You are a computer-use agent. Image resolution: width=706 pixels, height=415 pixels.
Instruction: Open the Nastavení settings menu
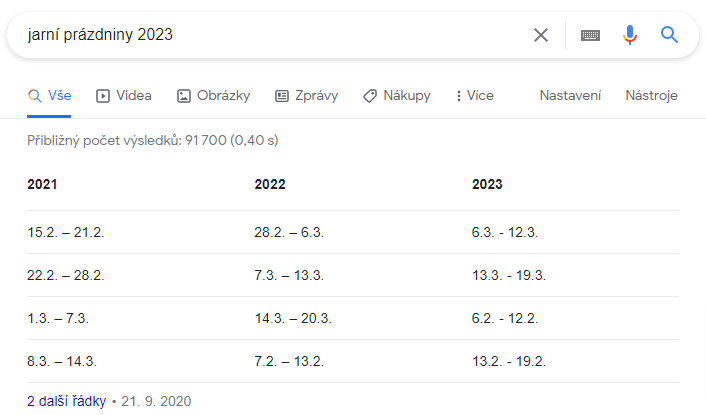pos(570,95)
